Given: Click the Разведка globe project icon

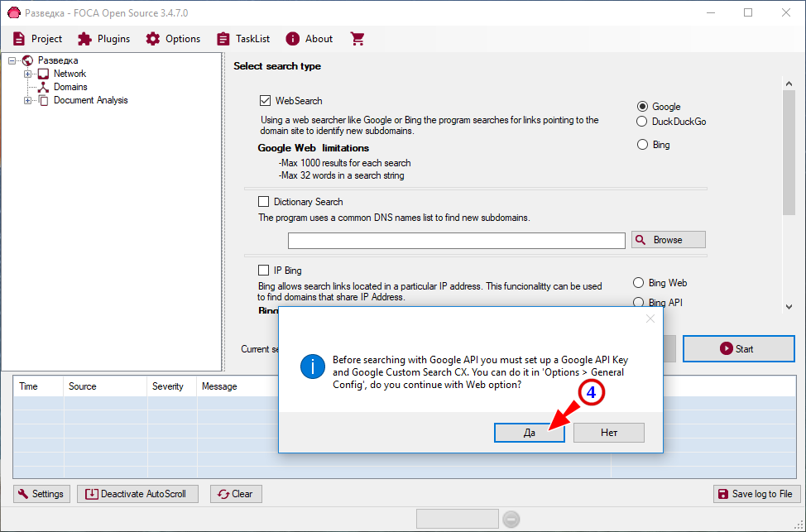Looking at the screenshot, I should tap(28, 60).
